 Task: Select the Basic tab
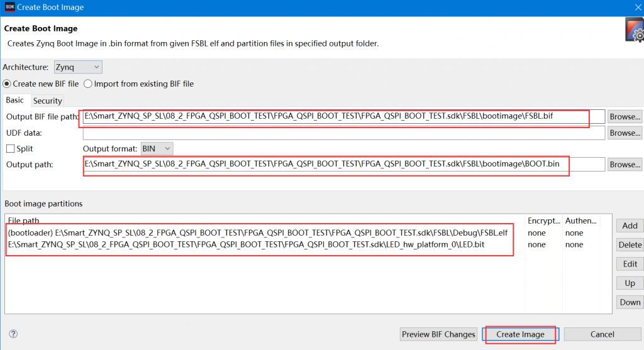(x=15, y=101)
